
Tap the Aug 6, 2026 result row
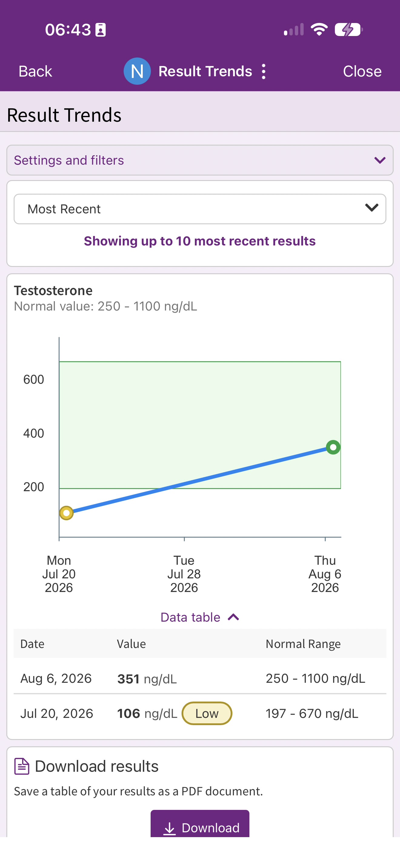coord(200,679)
